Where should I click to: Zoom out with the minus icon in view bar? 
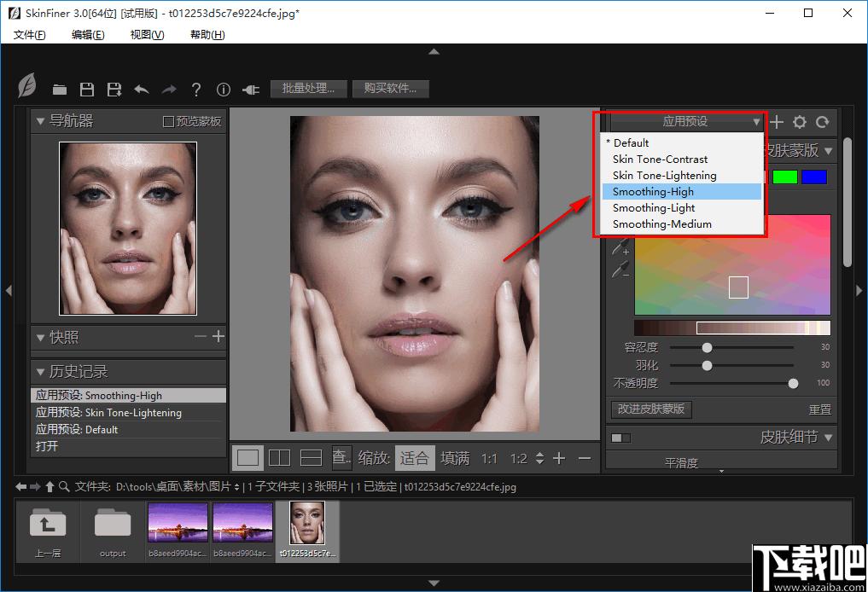pyautogui.click(x=585, y=458)
